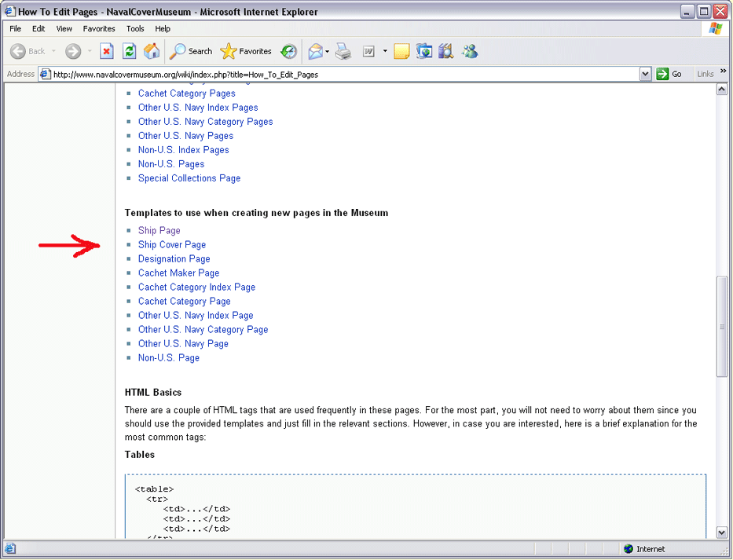The width and height of the screenshot is (733, 560).
Task: Click the Stop loading icon
Action: (107, 52)
